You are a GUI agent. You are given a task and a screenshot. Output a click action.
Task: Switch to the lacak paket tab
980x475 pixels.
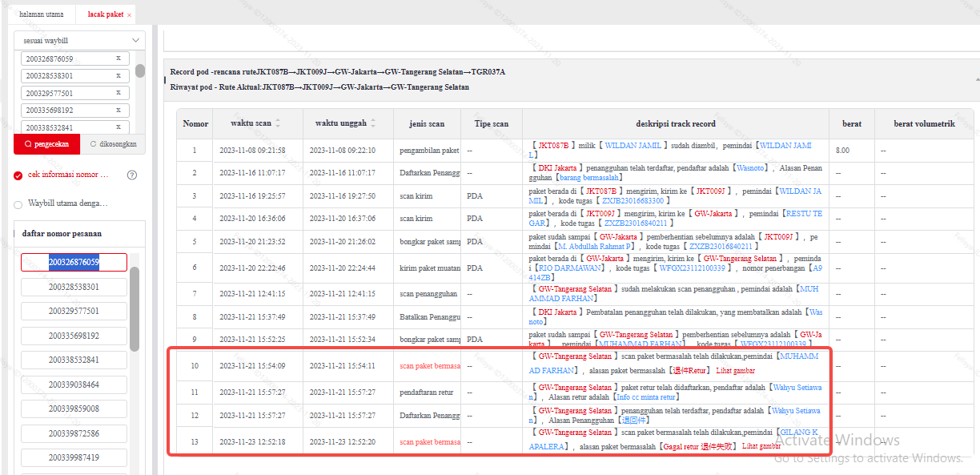pyautogui.click(x=106, y=14)
